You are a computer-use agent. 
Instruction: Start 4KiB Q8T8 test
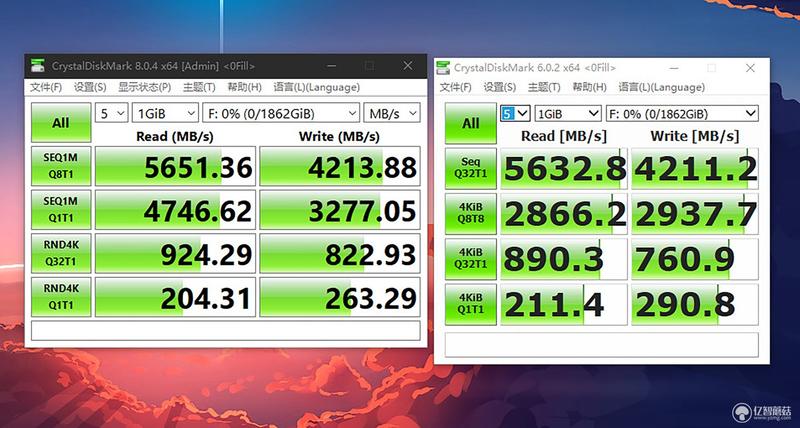click(x=470, y=214)
